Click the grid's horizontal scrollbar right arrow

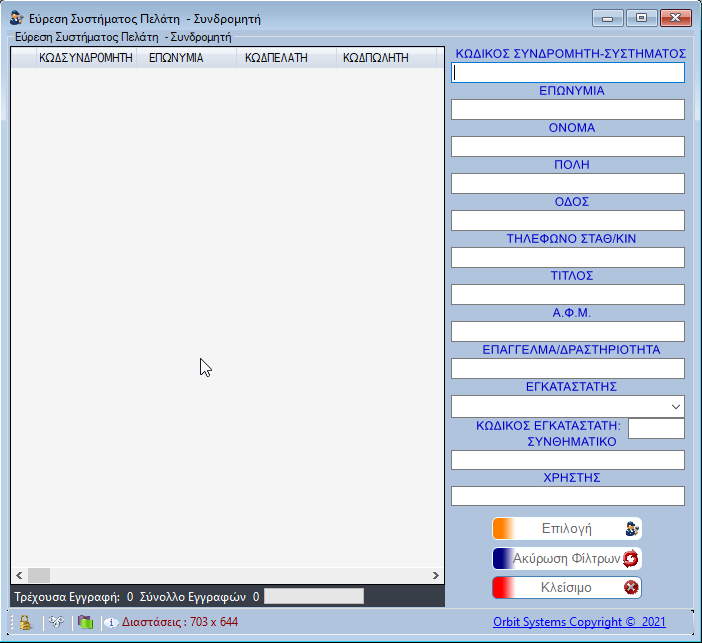coord(435,576)
